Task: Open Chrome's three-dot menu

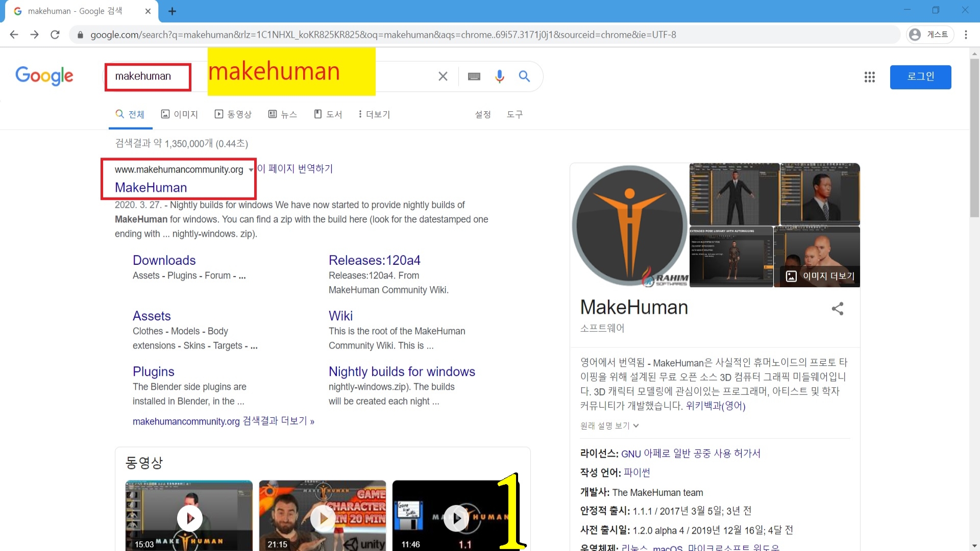Action: point(966,35)
